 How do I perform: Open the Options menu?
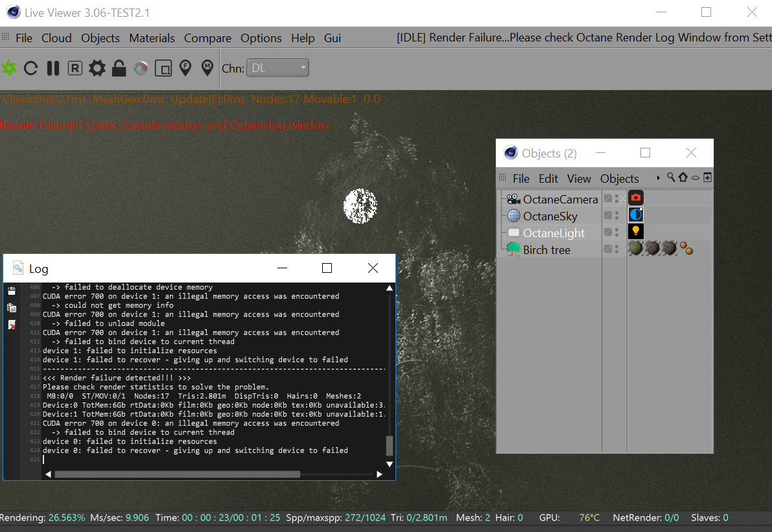[261, 38]
